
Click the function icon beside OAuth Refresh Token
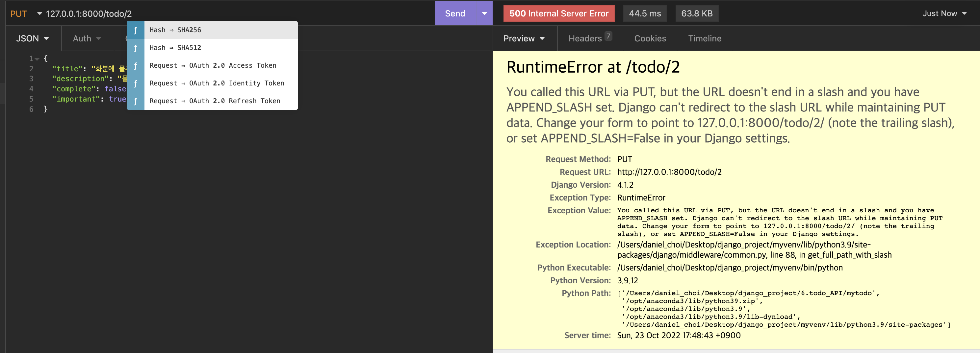point(136,101)
